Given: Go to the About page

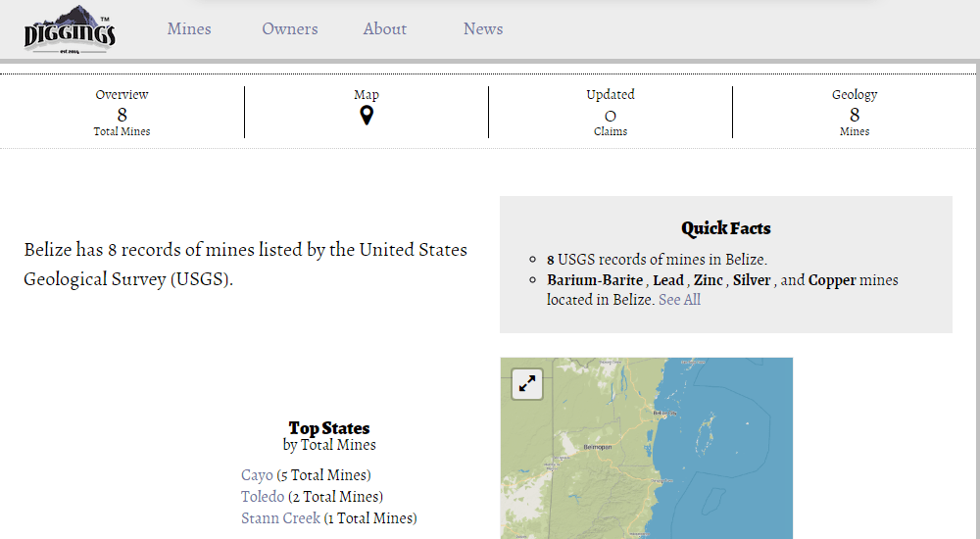Looking at the screenshot, I should point(384,29).
